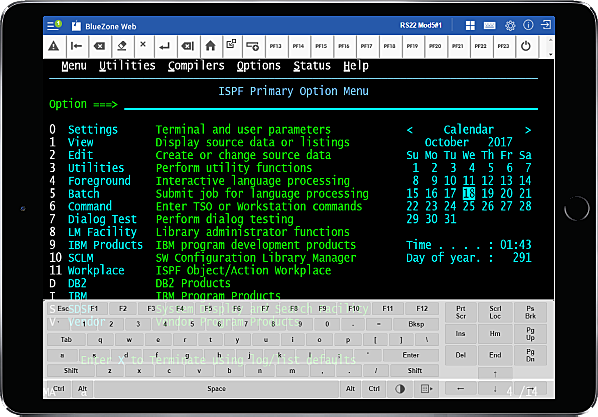Open the Options menu

coord(259,66)
